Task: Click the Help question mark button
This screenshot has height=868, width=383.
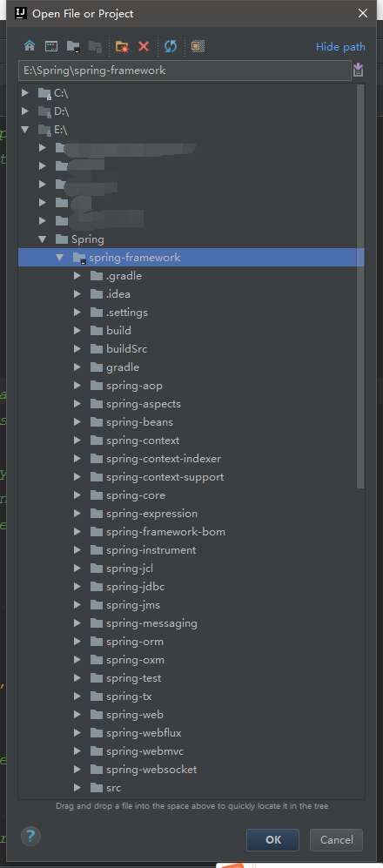Action: (31, 835)
